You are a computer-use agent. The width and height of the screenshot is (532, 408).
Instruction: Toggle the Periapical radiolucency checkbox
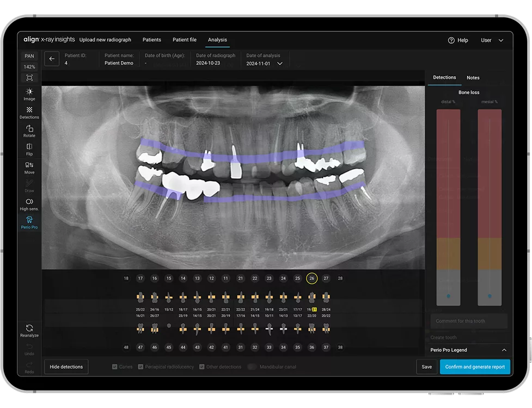[x=141, y=367]
